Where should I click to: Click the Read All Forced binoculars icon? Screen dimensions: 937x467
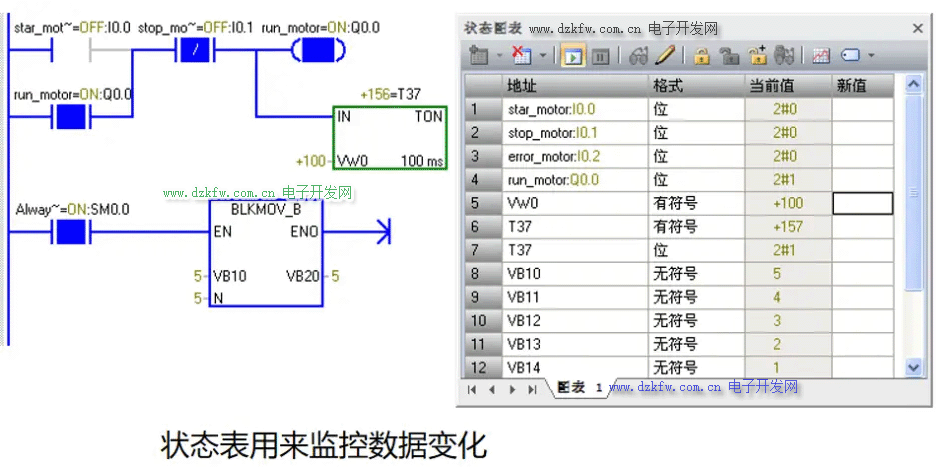point(784,56)
